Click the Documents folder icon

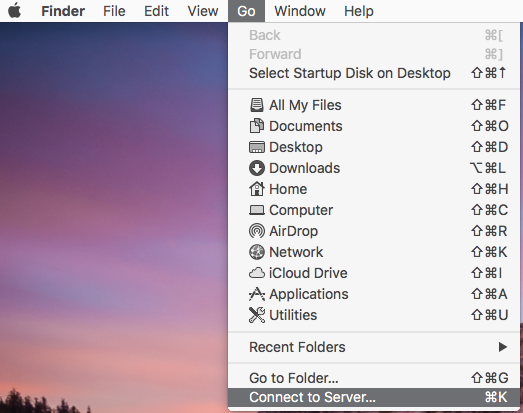pos(256,126)
